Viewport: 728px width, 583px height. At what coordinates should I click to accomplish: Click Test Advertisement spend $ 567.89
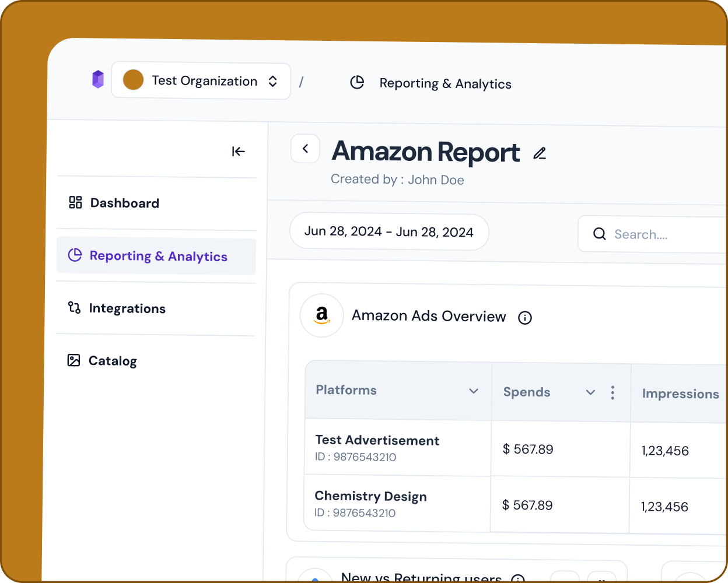528,449
